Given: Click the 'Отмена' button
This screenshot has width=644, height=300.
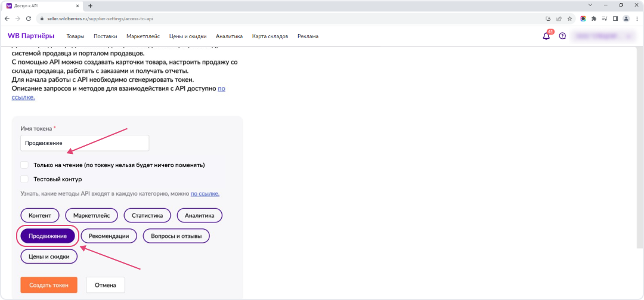Looking at the screenshot, I should point(105,285).
